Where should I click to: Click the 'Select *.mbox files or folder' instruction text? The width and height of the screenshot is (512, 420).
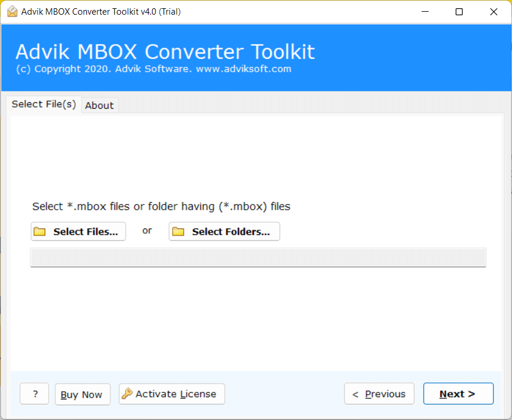click(x=161, y=206)
